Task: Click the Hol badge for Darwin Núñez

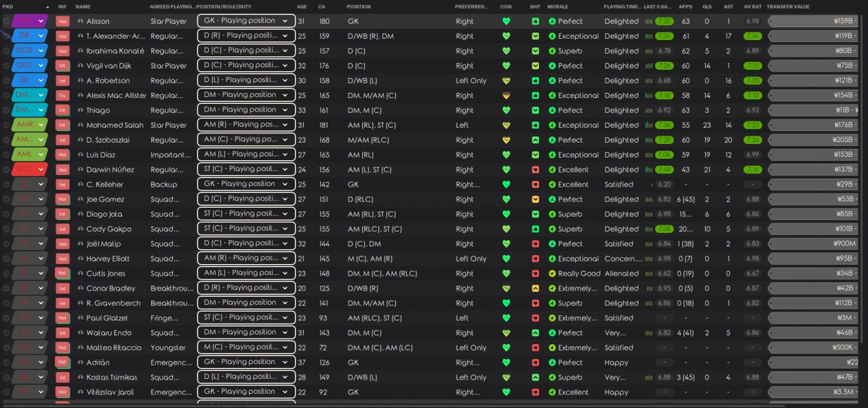Action: point(62,170)
